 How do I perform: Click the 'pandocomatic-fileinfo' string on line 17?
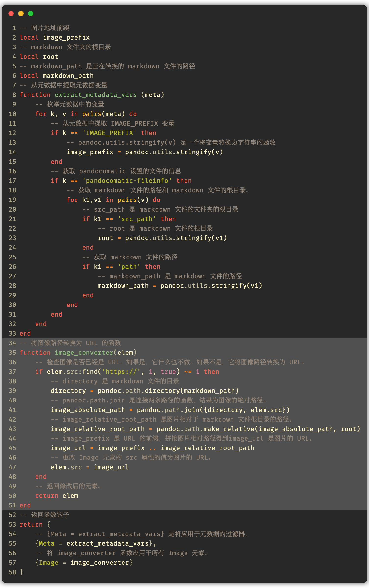coord(127,181)
